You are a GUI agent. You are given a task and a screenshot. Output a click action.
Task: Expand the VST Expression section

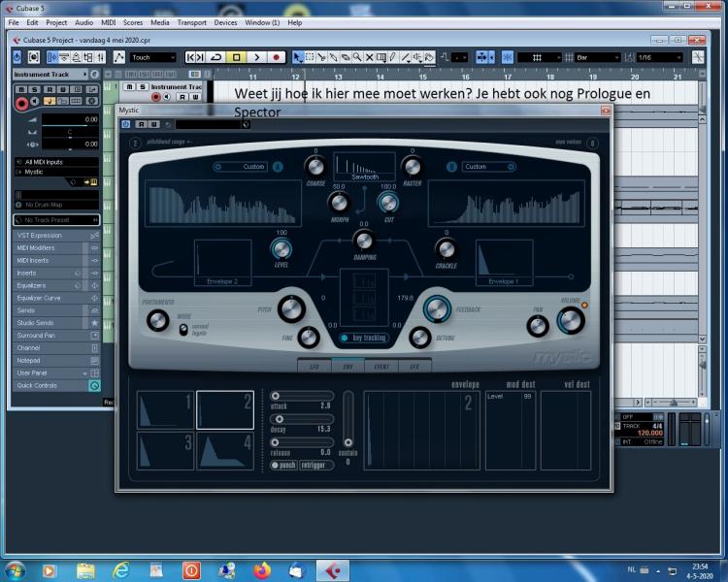pyautogui.click(x=56, y=236)
